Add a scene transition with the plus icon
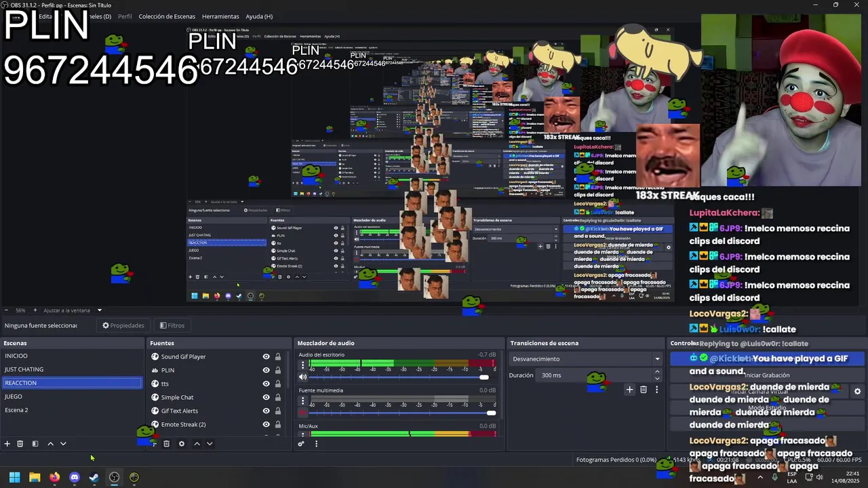Screen dimensions: 868x488 pyautogui.click(x=629, y=390)
